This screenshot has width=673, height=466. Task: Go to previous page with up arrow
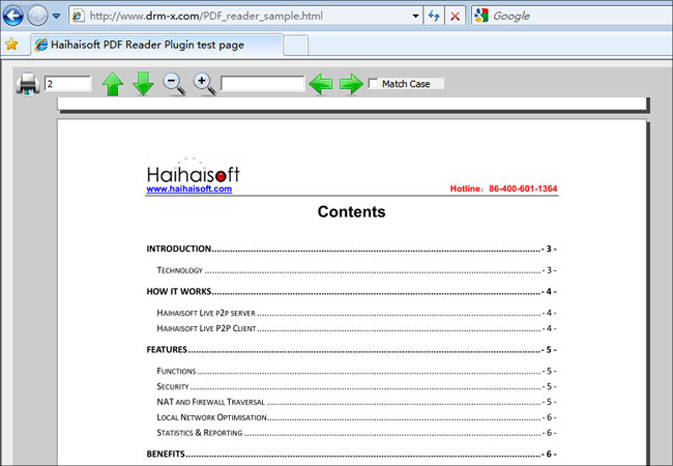(x=113, y=84)
